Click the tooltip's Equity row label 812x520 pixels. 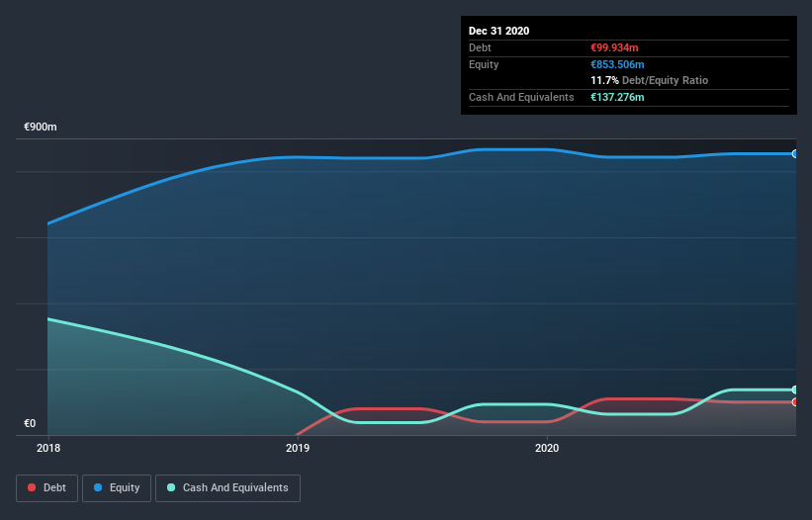[x=484, y=64]
